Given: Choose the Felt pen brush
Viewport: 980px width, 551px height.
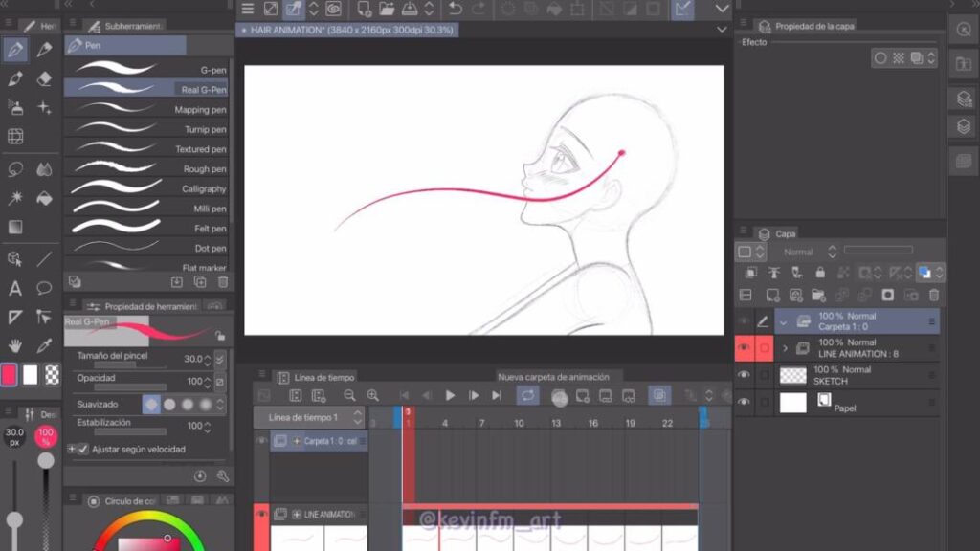Looking at the screenshot, I should coord(146,228).
